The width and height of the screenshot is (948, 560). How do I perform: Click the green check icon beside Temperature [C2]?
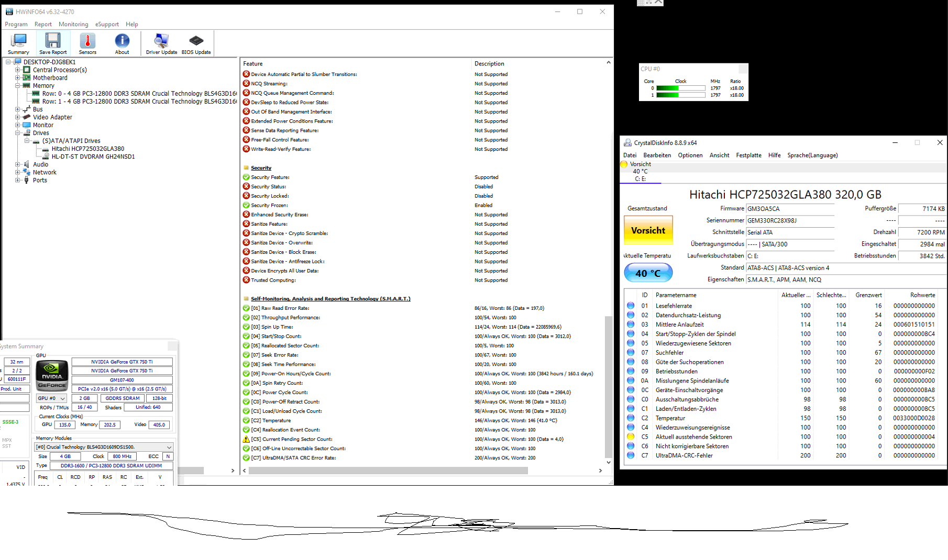246,420
